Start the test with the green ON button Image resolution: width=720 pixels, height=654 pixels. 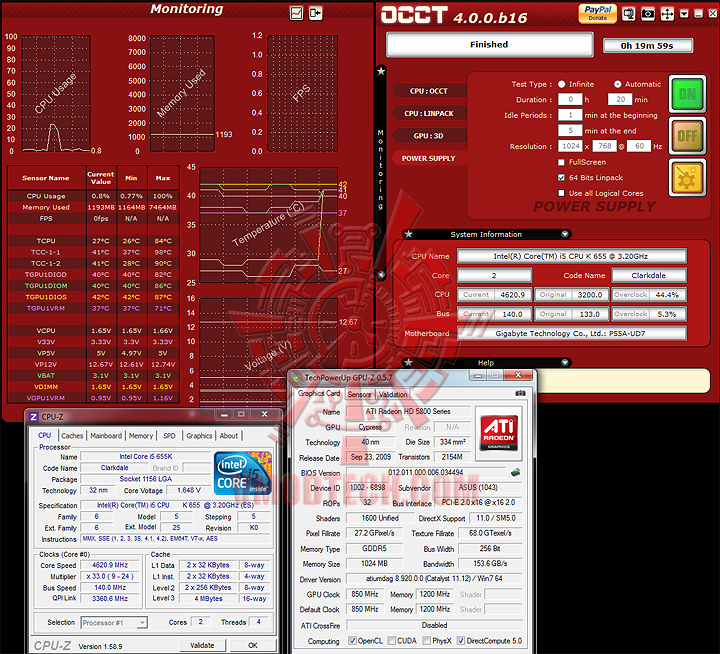687,94
